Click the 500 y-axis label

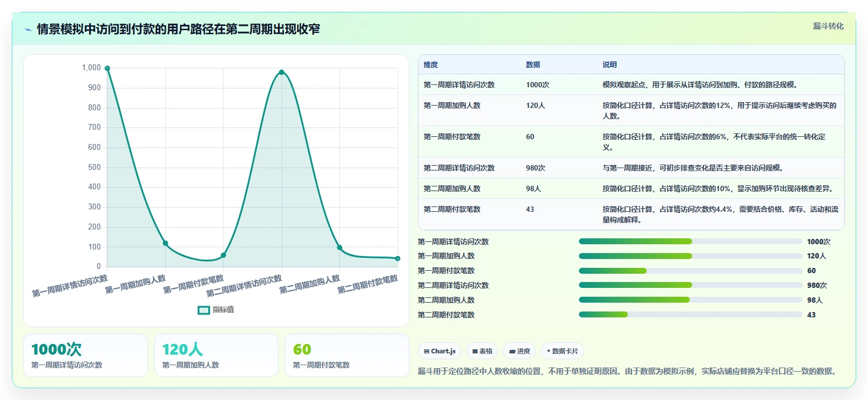click(x=94, y=167)
